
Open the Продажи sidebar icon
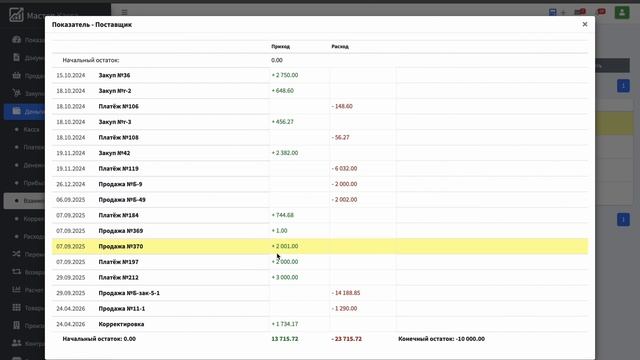coord(16,76)
